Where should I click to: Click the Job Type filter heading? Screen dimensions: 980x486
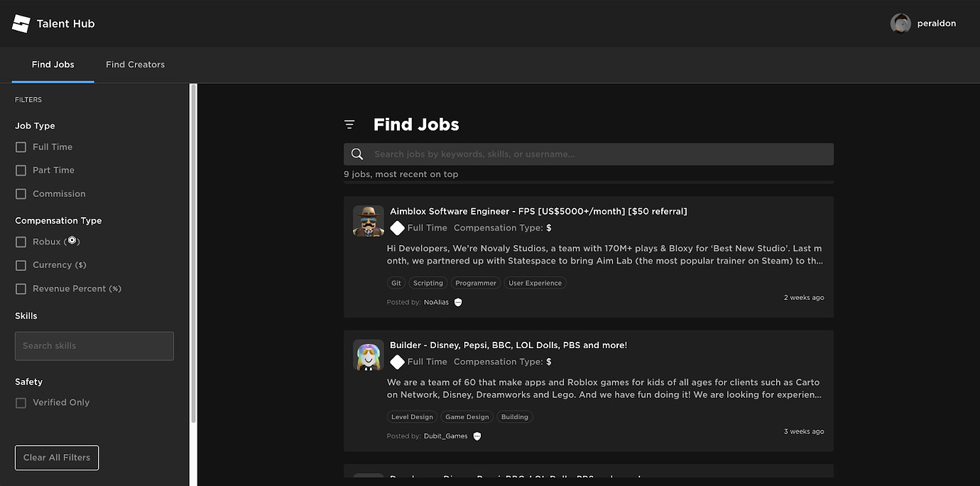pyautogui.click(x=35, y=126)
